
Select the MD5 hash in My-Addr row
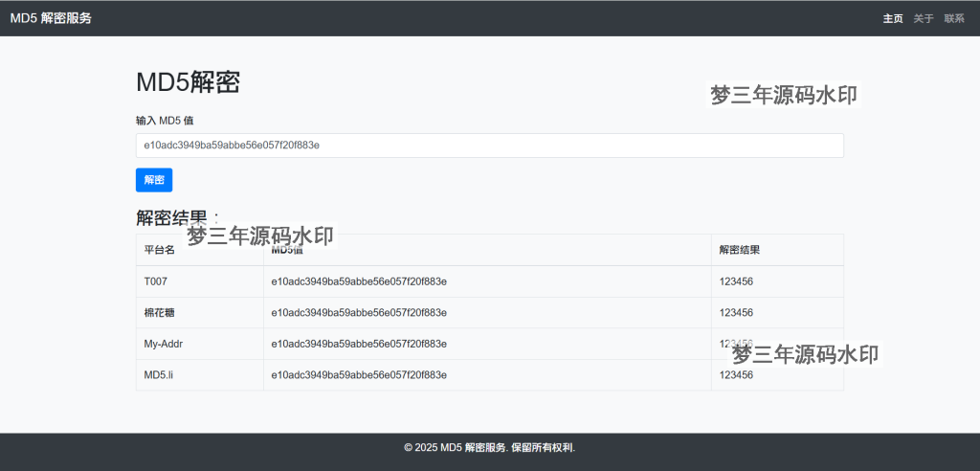tap(359, 344)
